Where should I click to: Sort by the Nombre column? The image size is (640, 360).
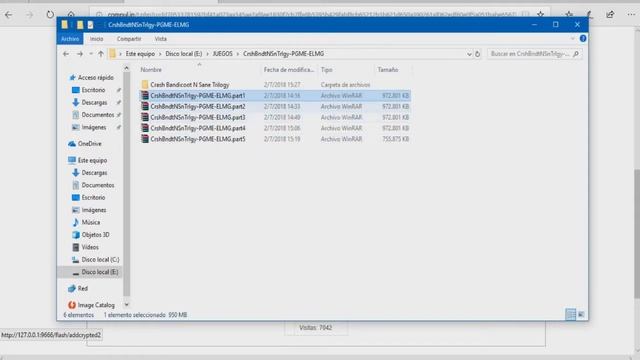[151, 70]
